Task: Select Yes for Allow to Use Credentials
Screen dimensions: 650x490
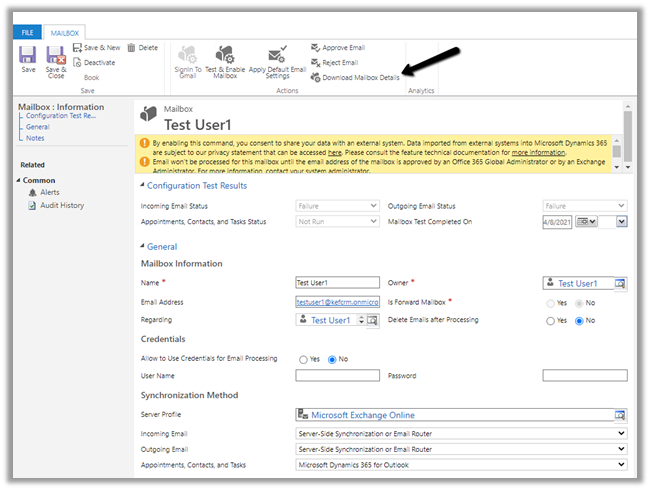Action: (x=303, y=358)
